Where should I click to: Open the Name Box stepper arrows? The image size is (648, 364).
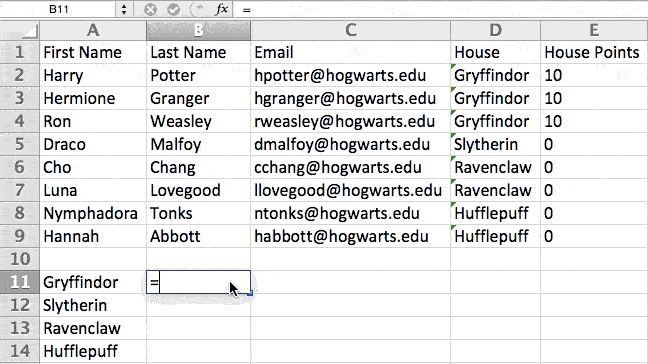[x=124, y=9]
